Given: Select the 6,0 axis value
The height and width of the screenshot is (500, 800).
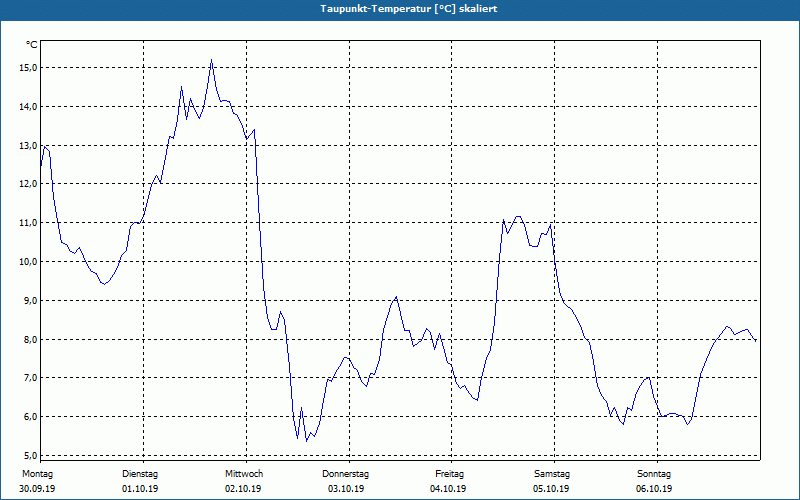Looking at the screenshot, I should [x=31, y=416].
